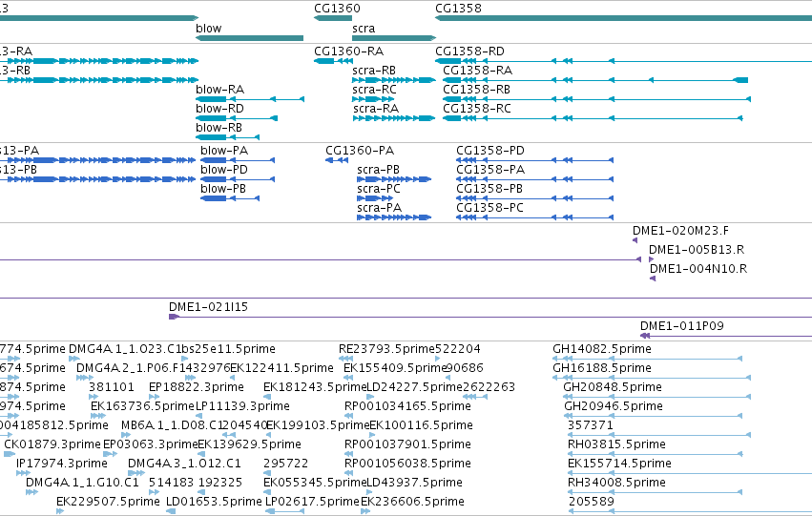Select EST LD24227.5prime

click(x=414, y=387)
